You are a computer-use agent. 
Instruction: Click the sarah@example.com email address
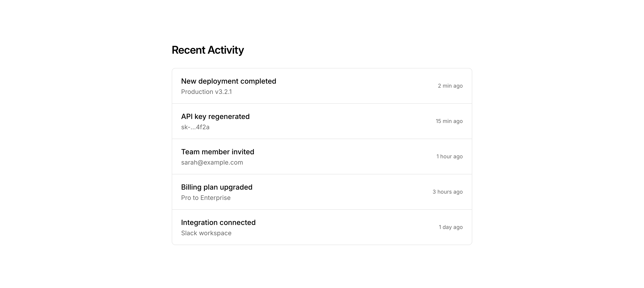click(x=212, y=163)
